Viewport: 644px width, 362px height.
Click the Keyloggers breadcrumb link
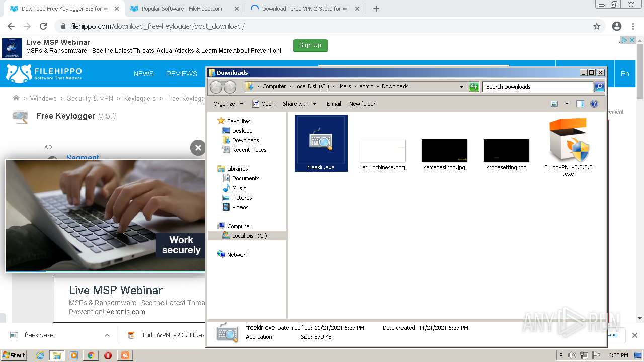coord(139,98)
